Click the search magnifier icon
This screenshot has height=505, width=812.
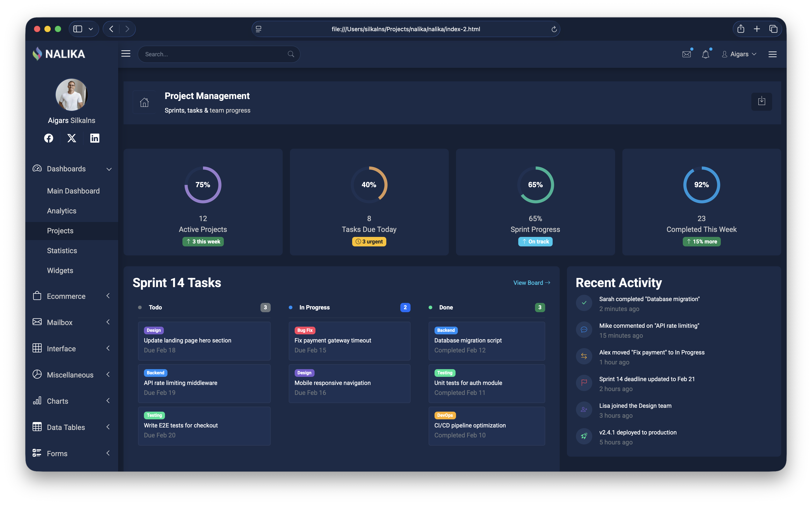point(290,54)
